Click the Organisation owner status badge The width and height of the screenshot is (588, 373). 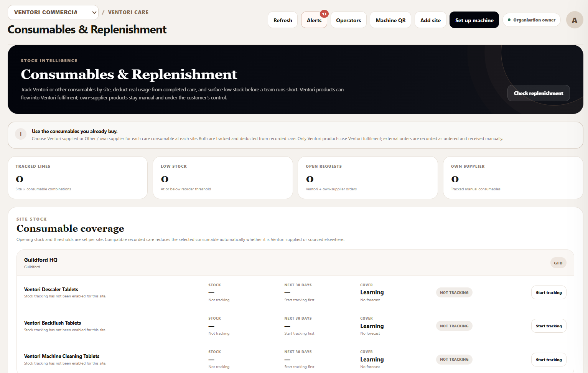[532, 20]
